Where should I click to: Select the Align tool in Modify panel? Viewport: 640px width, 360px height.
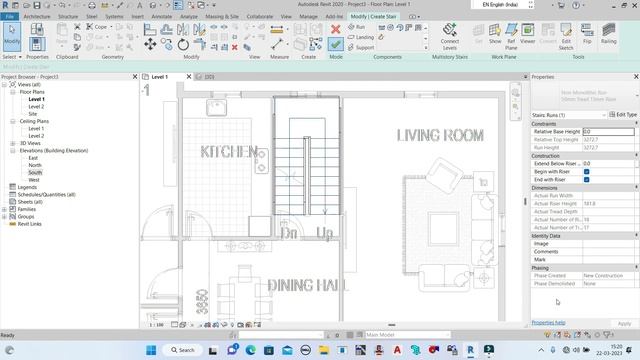click(150, 29)
